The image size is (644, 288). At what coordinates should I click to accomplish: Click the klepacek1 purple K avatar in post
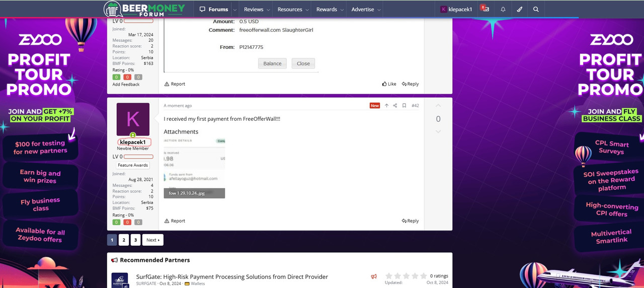point(133,119)
